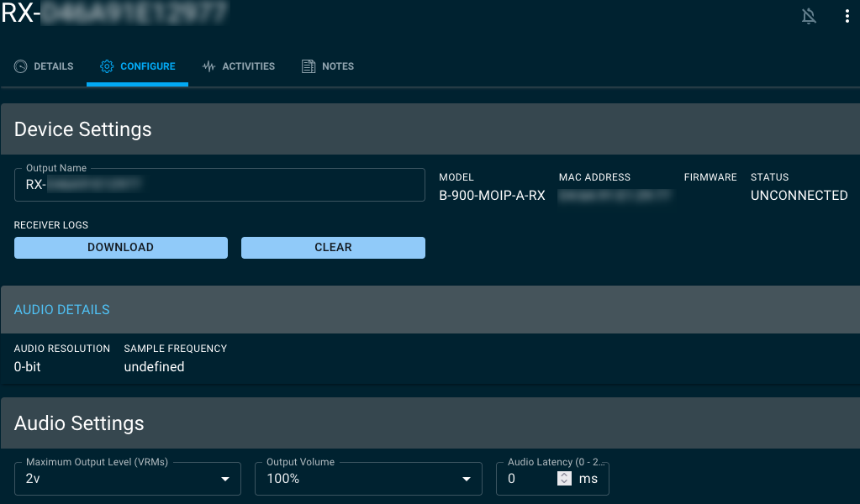Image resolution: width=860 pixels, height=504 pixels.
Task: Click the UNCONNECTED status text
Action: coord(799,195)
